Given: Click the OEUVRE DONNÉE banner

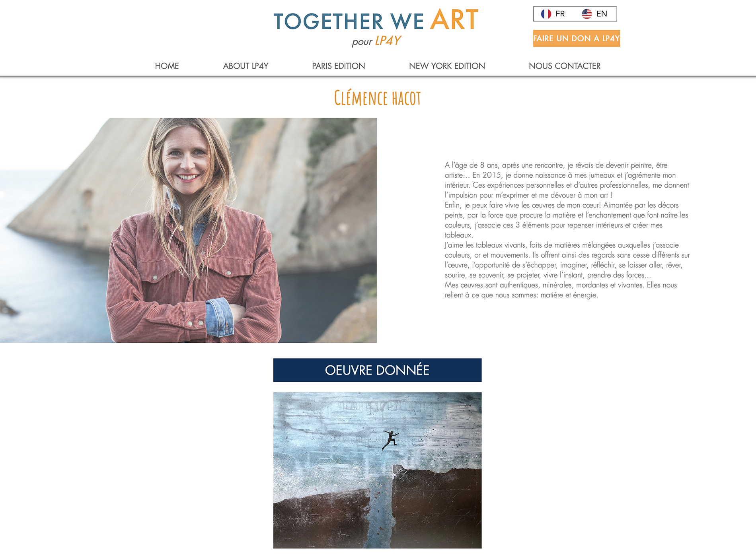Looking at the screenshot, I should tap(377, 370).
